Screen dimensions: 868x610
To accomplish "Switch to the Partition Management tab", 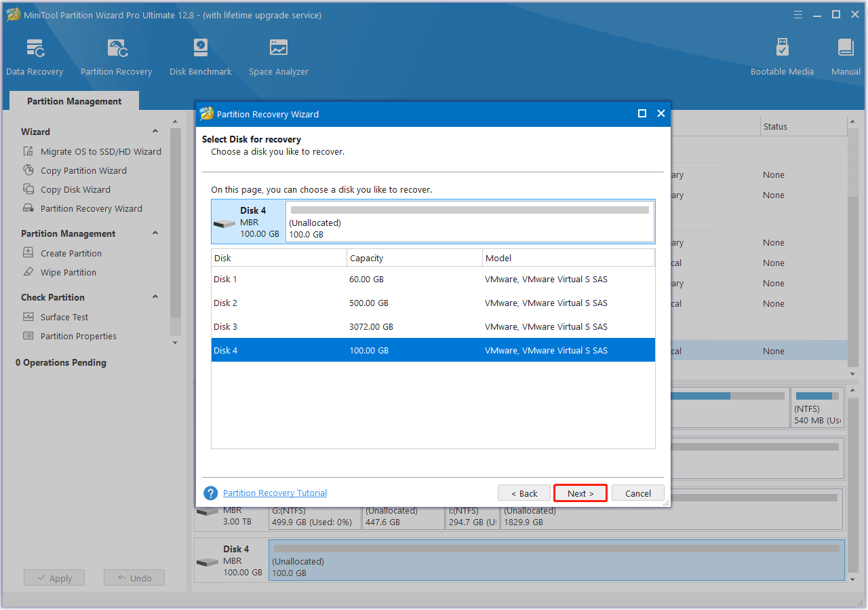I will tap(75, 101).
